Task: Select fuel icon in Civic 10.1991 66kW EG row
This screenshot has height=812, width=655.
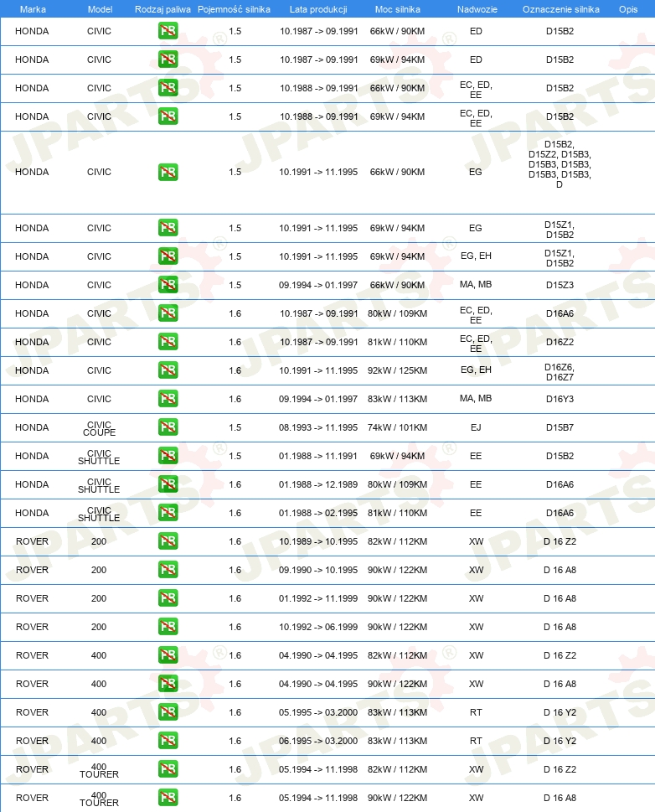Action: [168, 172]
